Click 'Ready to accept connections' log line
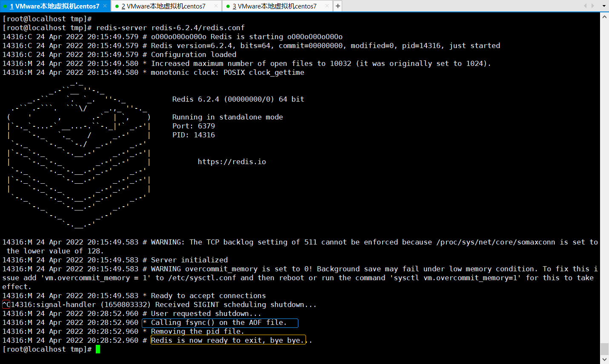Viewport: 609px width, 364px height. [x=209, y=296]
